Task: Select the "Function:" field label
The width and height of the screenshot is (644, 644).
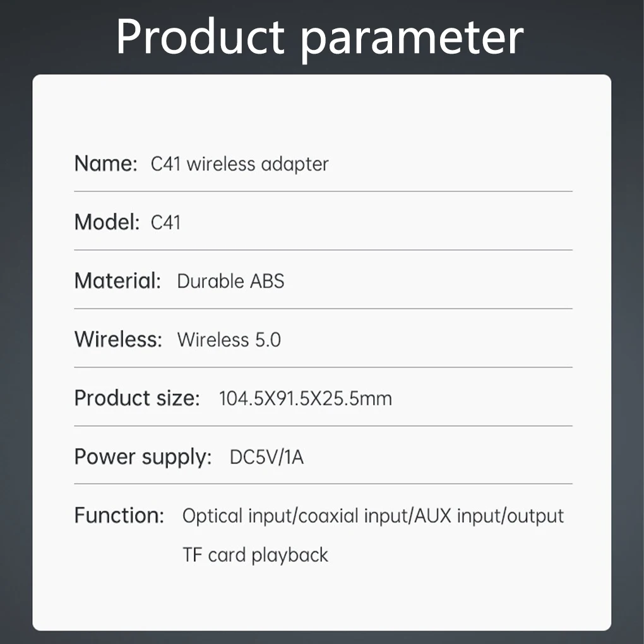Action: pos(119,516)
